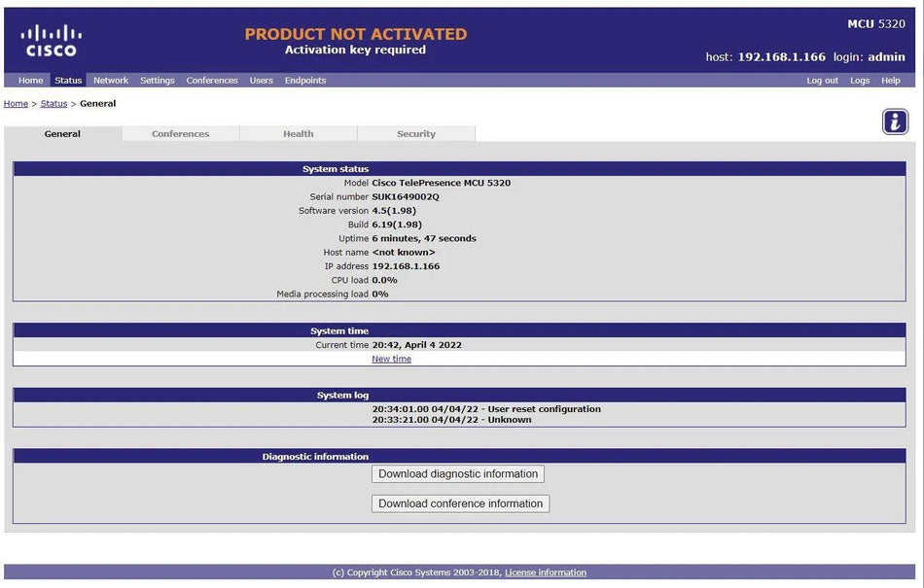Open the Logs menu item
924x588 pixels.
point(860,80)
